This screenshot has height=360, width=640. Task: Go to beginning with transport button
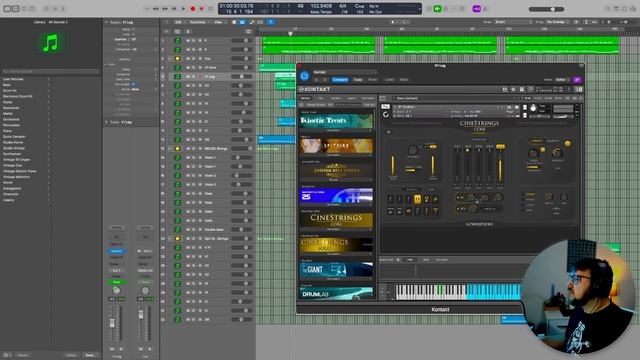coord(174,9)
